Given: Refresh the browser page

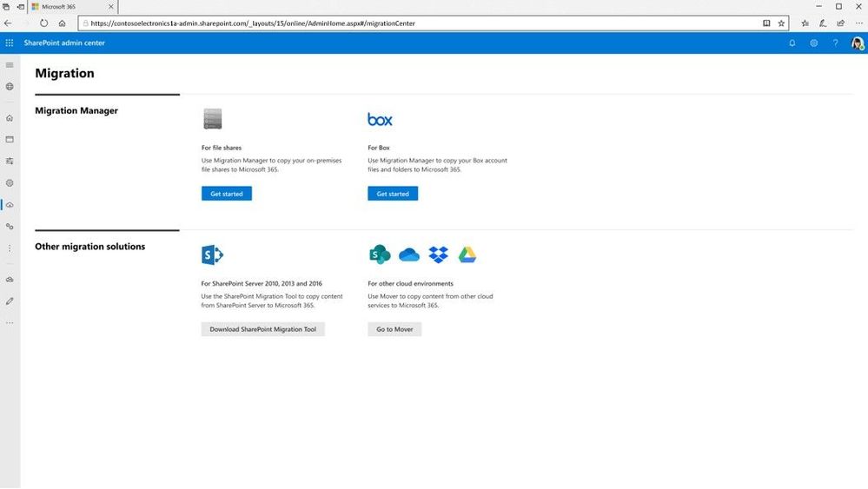Looking at the screenshot, I should 43,23.
